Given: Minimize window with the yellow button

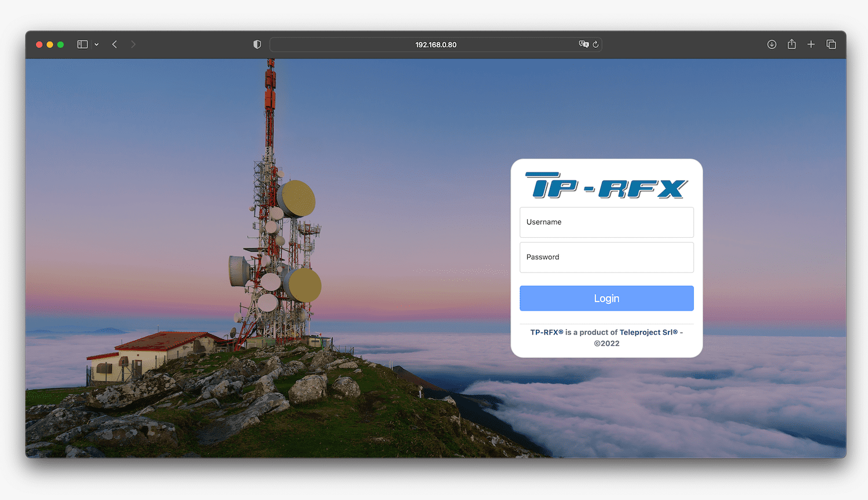Looking at the screenshot, I should 50,45.
